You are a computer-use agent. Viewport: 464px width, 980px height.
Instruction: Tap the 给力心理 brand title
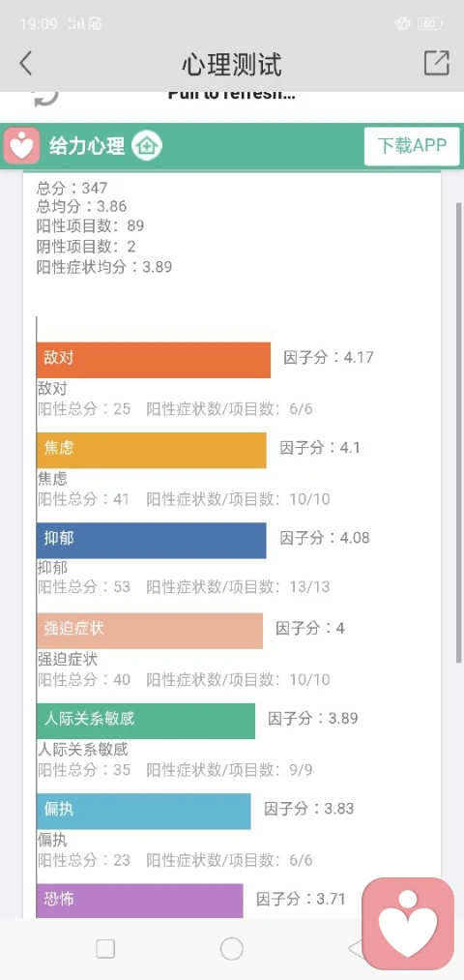click(x=87, y=146)
